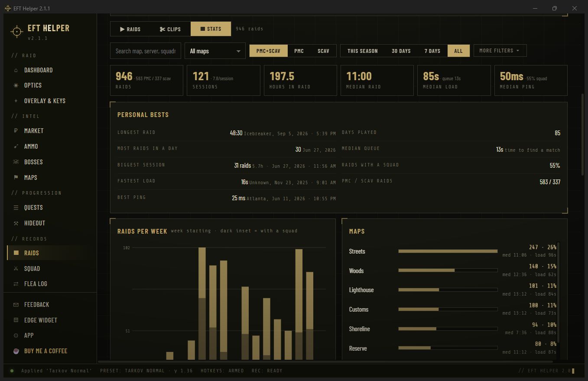Switch to the Raids tab with play icon
The width and height of the screenshot is (588, 381).
[130, 29]
